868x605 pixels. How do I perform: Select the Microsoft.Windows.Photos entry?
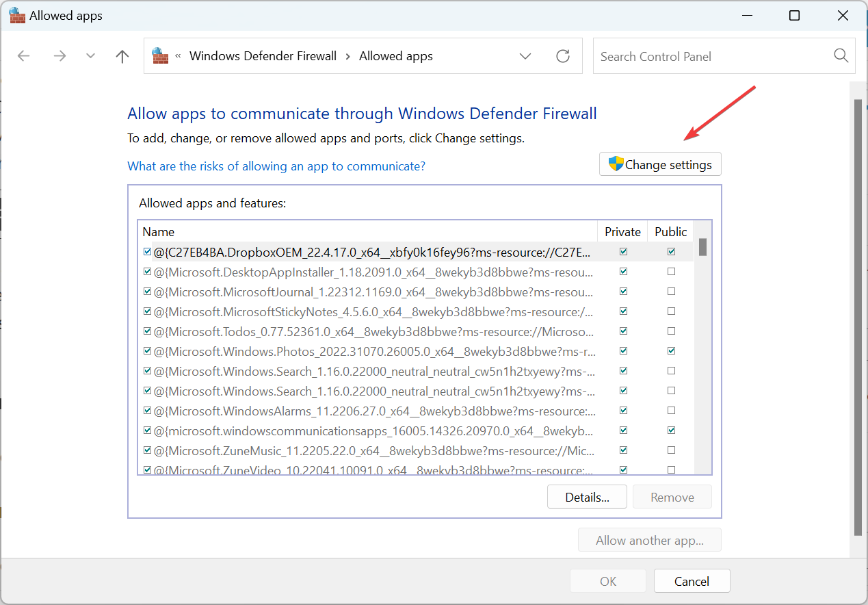coord(374,351)
